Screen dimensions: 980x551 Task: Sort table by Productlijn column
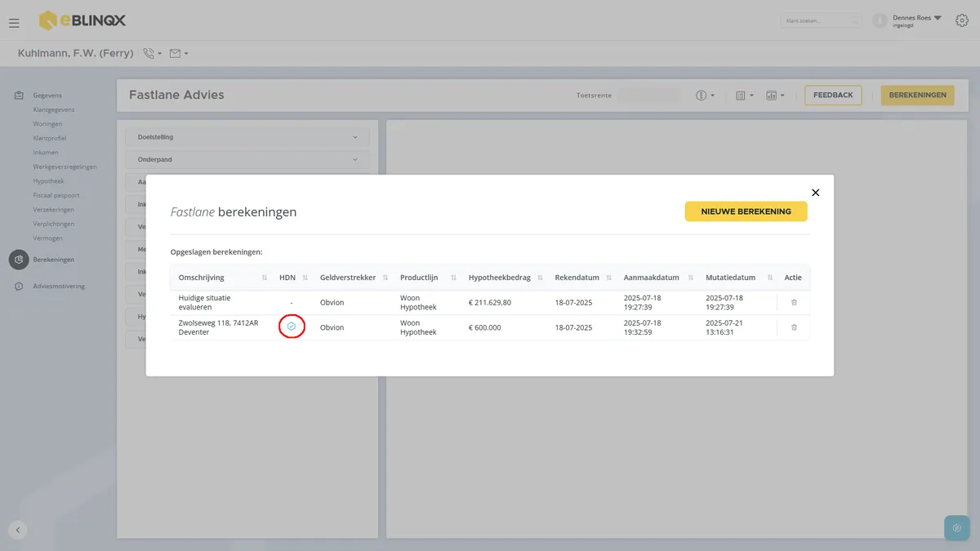(454, 278)
